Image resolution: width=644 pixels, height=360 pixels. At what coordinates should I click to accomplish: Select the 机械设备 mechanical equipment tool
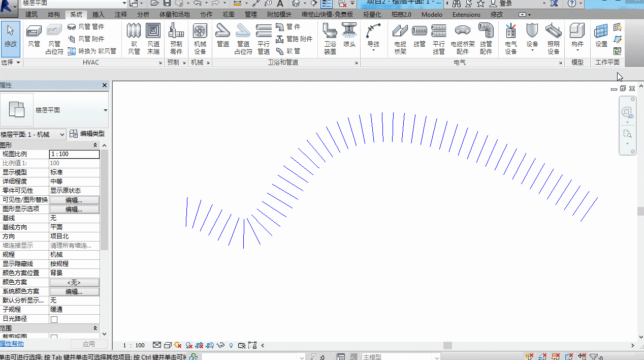tap(200, 39)
